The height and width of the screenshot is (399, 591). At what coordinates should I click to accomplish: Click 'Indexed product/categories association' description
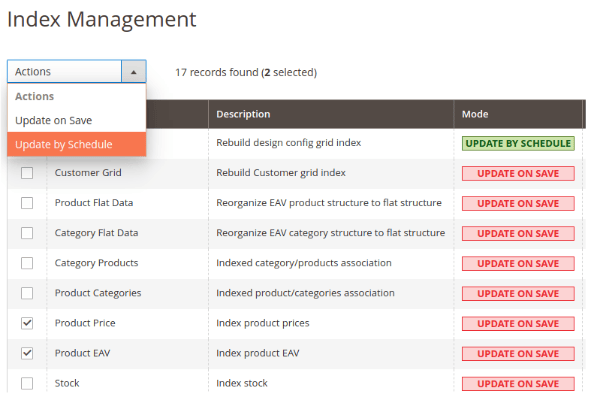click(305, 293)
